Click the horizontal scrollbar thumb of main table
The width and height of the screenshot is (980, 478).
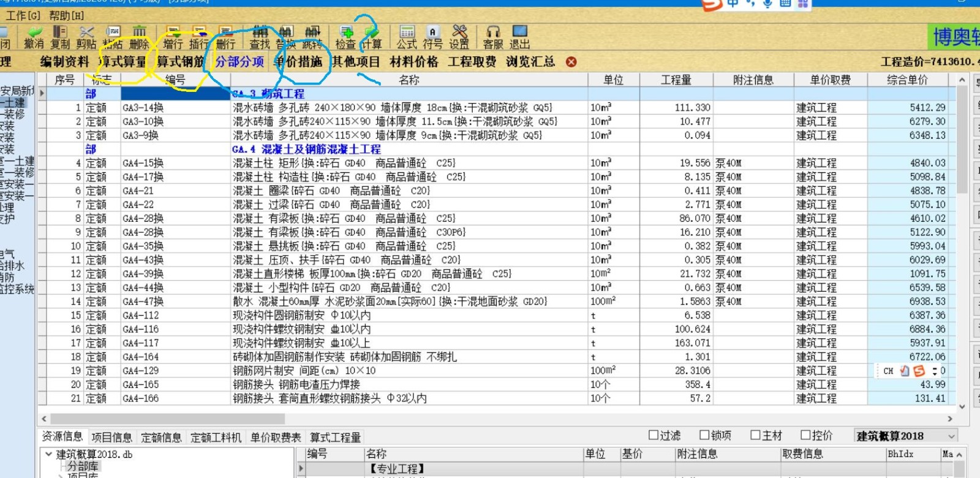point(167,419)
